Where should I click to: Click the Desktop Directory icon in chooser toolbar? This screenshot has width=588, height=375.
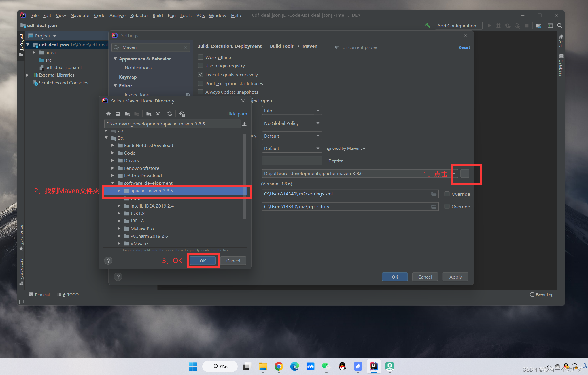[x=118, y=114]
